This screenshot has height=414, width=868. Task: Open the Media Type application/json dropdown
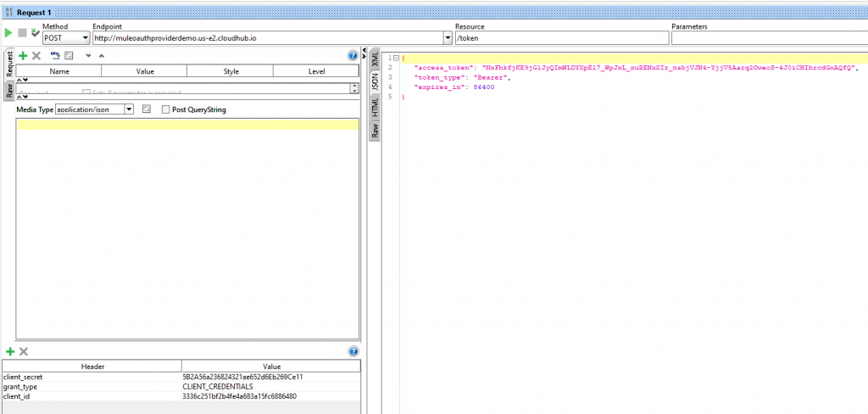click(x=129, y=109)
